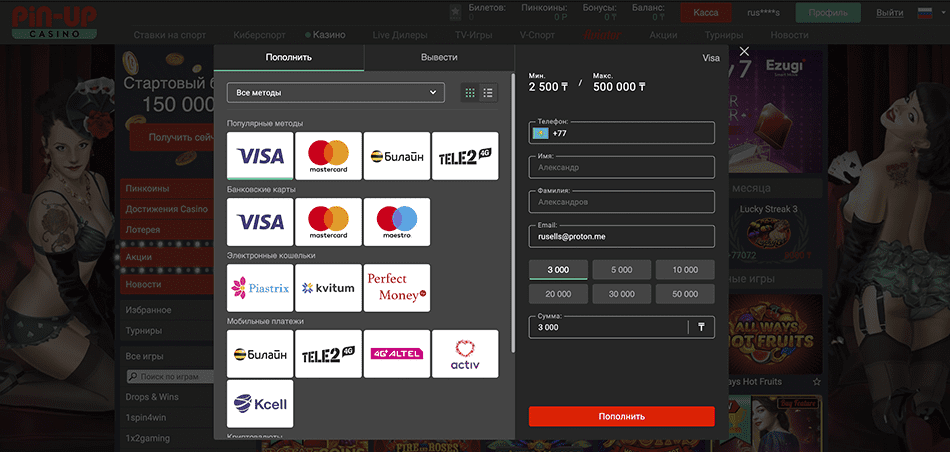Click the red 'Пополнить' deposit button

pyautogui.click(x=622, y=416)
